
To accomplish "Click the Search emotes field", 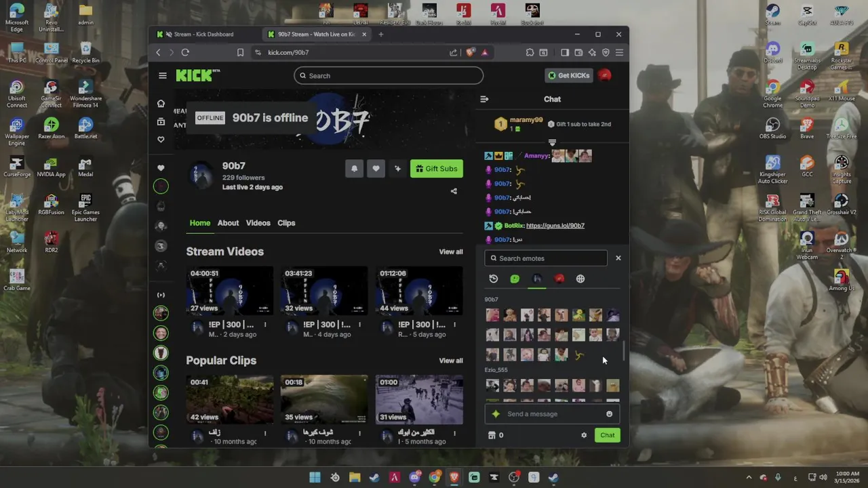I will click(x=546, y=258).
